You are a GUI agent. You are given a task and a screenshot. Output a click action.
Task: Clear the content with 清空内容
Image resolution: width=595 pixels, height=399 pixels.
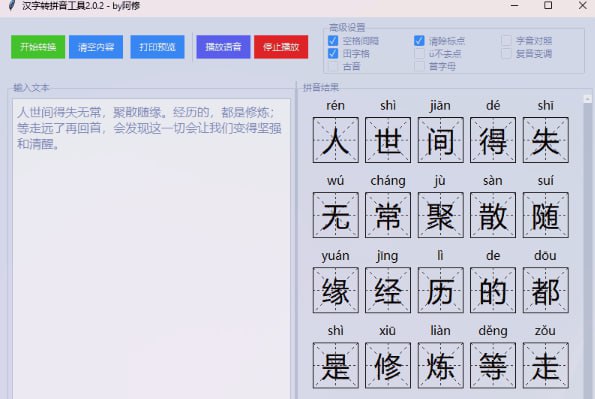tap(96, 47)
